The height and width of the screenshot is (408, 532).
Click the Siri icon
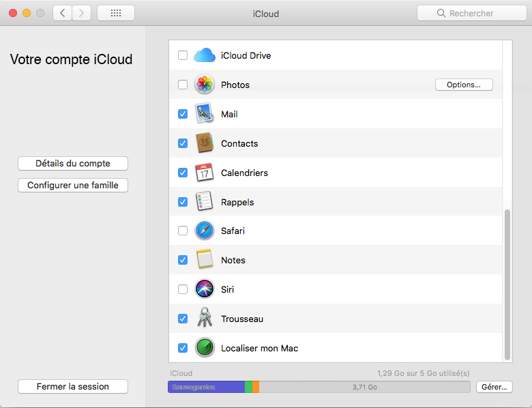205,289
